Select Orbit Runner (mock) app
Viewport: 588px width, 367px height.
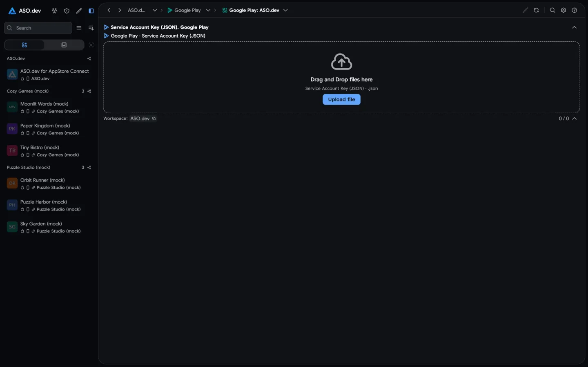click(49, 183)
